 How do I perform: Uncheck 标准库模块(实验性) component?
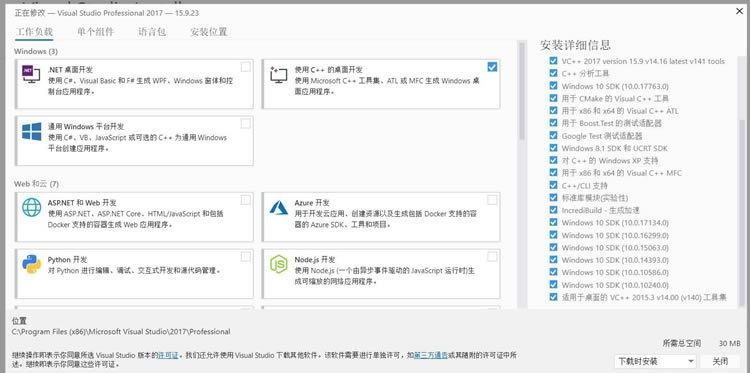point(553,198)
